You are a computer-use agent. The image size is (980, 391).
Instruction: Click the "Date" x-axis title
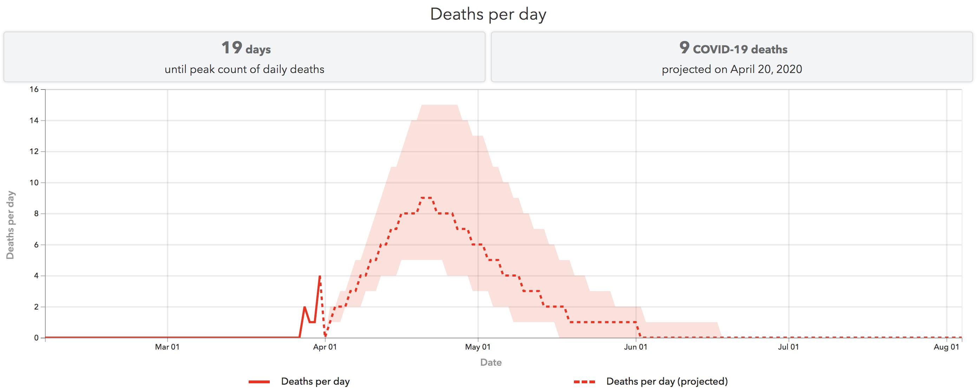(491, 362)
